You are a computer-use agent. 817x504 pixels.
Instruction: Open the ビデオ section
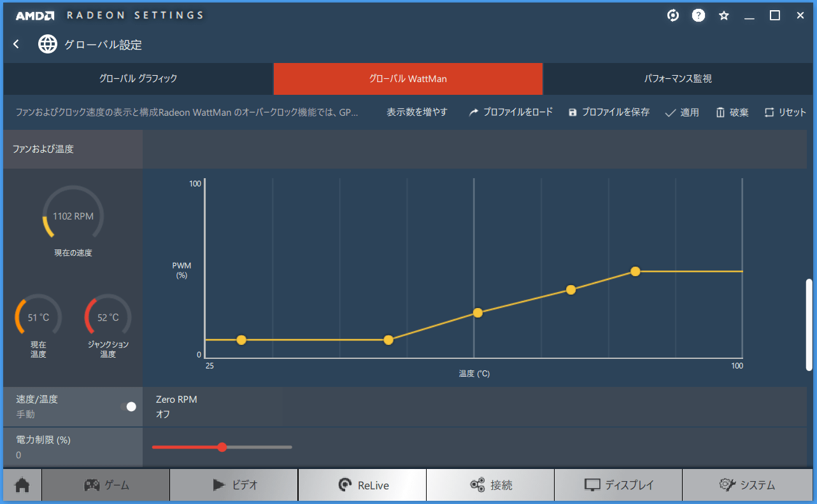click(x=234, y=485)
